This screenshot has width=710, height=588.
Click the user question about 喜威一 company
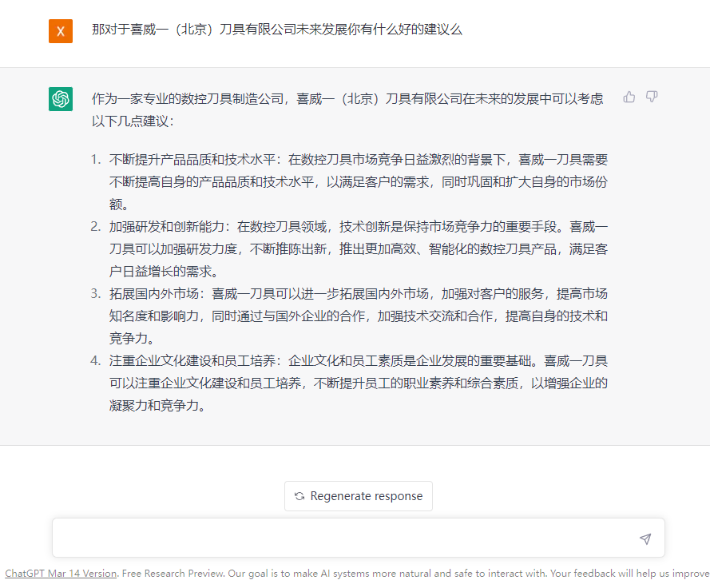pyautogui.click(x=276, y=30)
